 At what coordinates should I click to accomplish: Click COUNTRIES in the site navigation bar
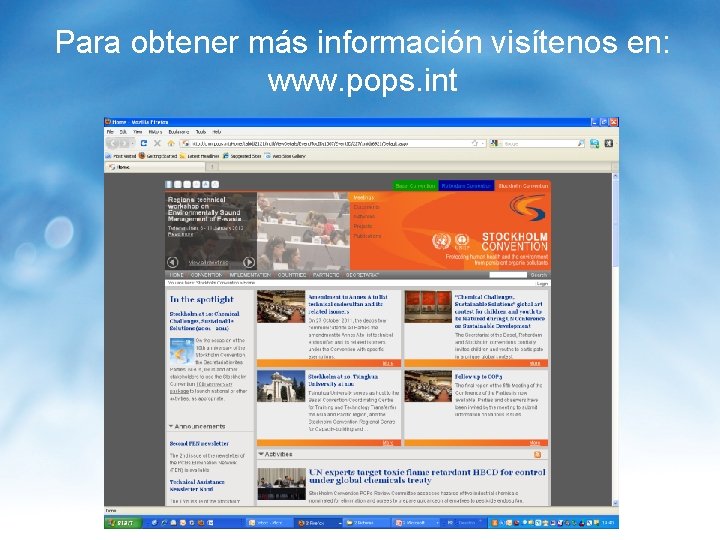coord(292,275)
